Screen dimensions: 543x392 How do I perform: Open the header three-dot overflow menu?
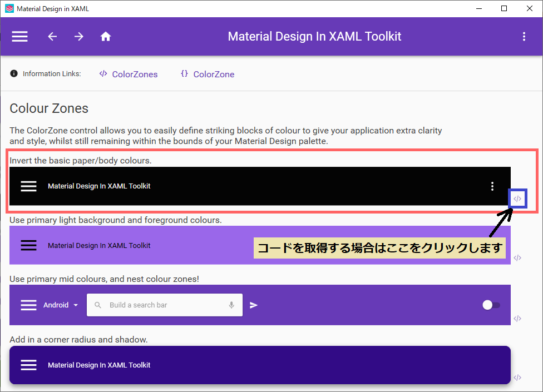coord(524,36)
